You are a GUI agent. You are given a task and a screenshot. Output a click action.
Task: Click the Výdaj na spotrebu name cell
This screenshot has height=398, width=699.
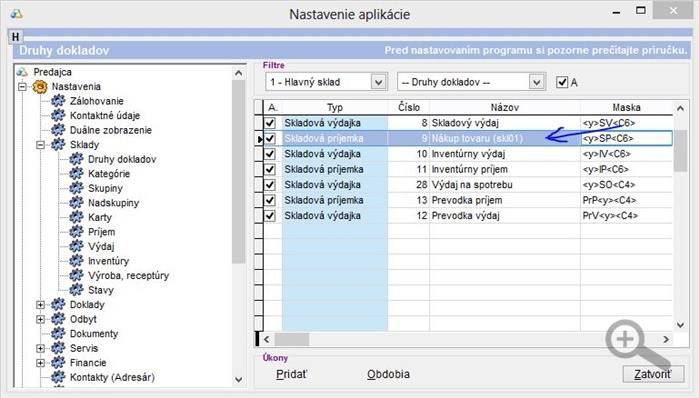tap(505, 185)
